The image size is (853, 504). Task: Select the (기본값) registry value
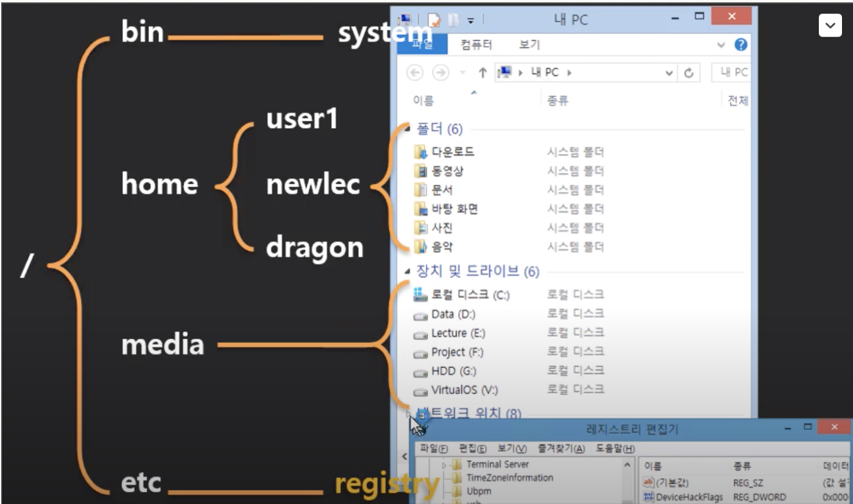tap(672, 483)
